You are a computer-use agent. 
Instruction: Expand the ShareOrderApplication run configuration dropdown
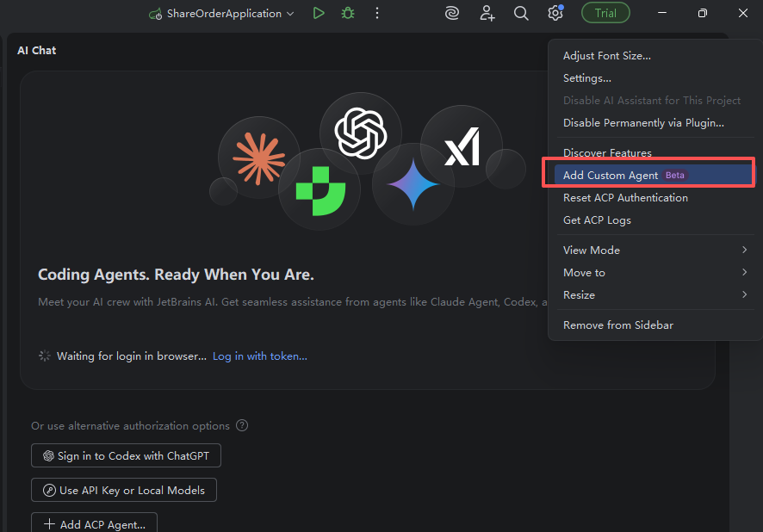point(222,14)
